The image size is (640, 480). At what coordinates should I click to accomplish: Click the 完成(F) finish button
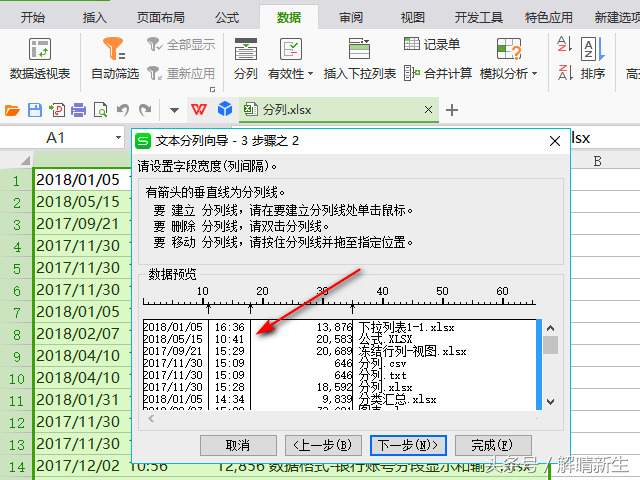click(x=493, y=445)
